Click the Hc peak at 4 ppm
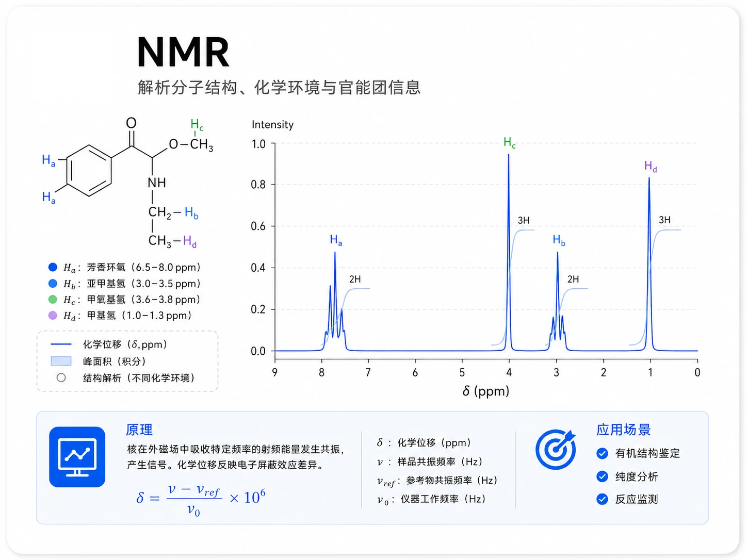This screenshot has height=560, width=747. (509, 253)
